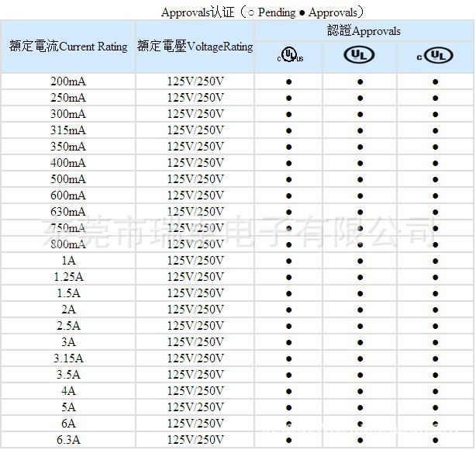Click the cULus approval dot for 5A row
The image size is (476, 450).
(288, 407)
